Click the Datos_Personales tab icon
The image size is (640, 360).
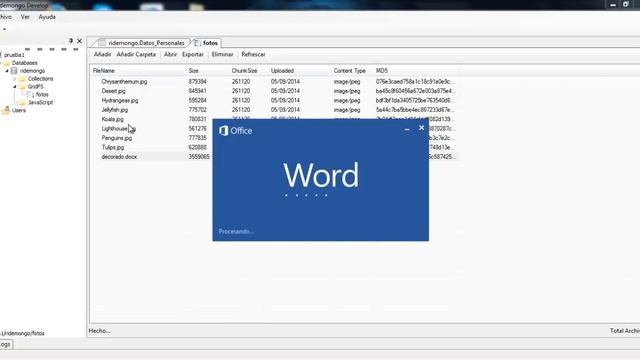[102, 43]
